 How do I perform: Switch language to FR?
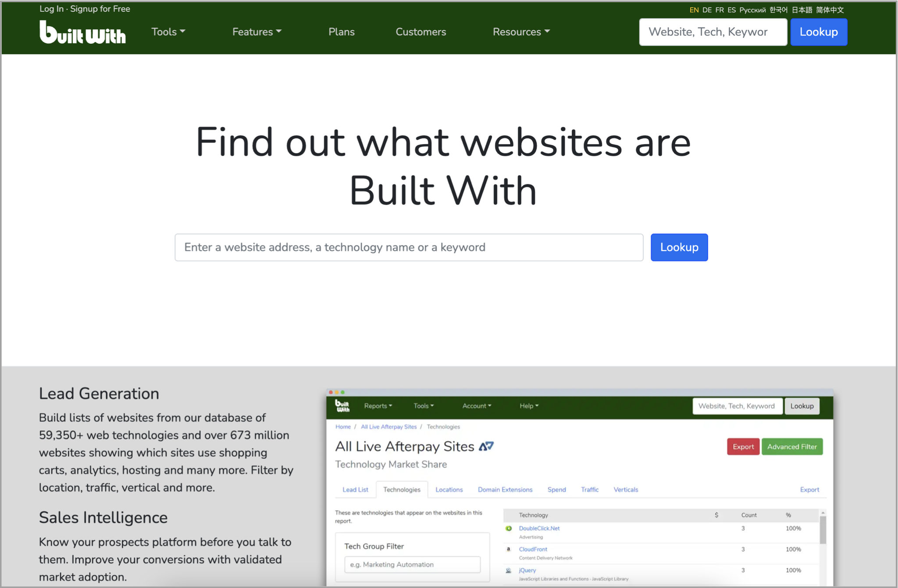pyautogui.click(x=720, y=10)
